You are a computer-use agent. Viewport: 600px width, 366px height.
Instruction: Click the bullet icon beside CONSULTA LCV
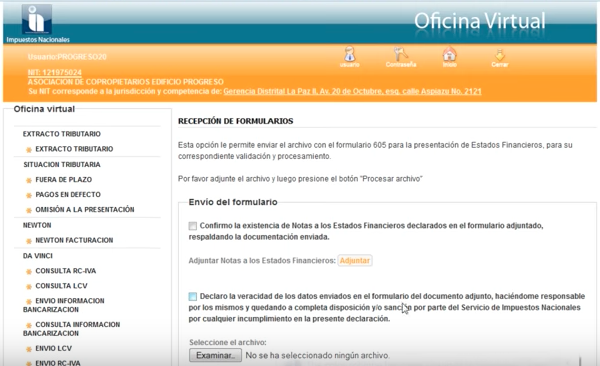pyautogui.click(x=29, y=286)
